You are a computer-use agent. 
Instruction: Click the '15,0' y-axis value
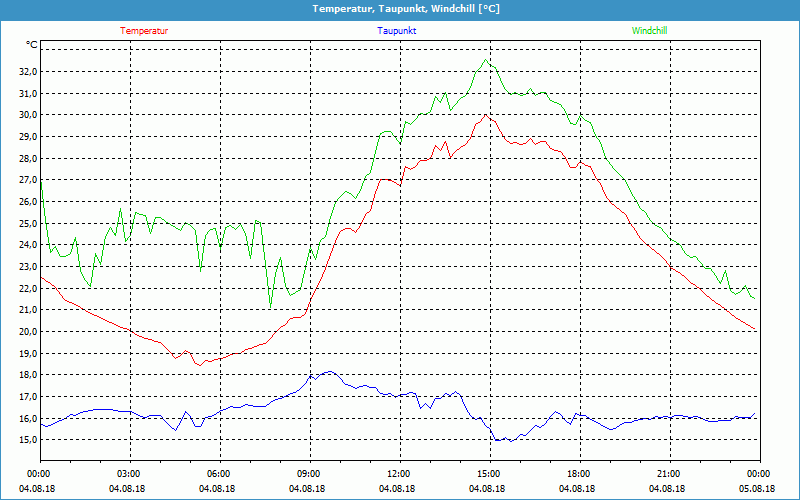[28, 440]
